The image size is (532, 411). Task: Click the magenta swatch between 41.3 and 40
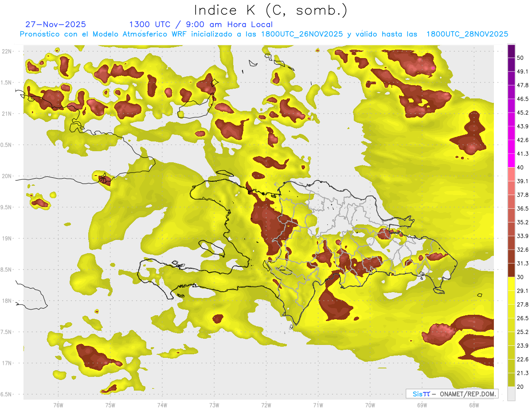511,160
